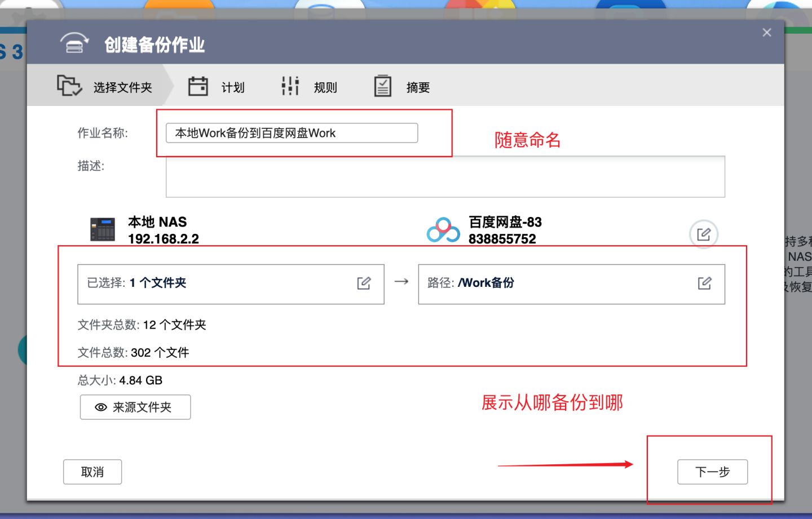The image size is (812, 519).
Task: Click the eye icon on 来源文件夹 button
Action: point(100,407)
